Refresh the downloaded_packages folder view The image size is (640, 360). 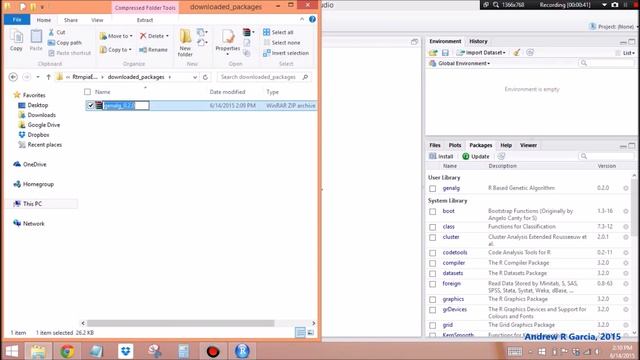205,77
